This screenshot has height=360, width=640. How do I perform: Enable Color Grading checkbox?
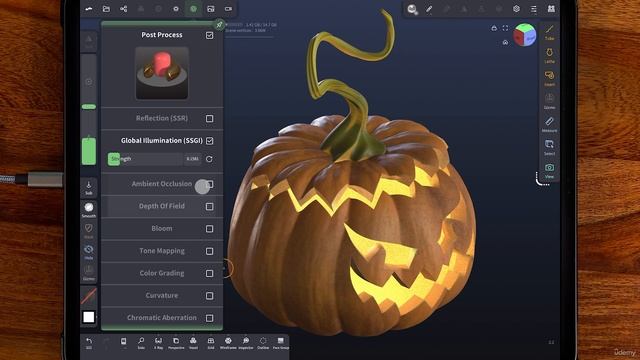tap(209, 273)
